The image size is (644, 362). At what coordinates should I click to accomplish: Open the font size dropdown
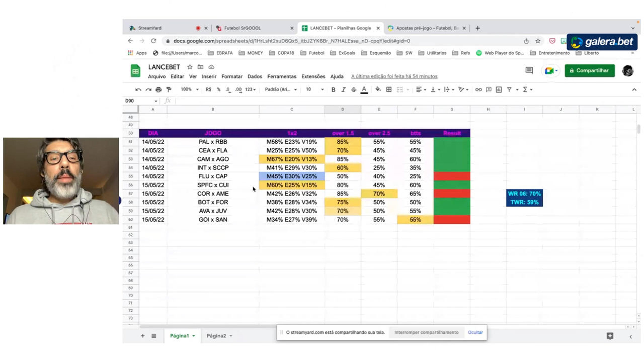(x=314, y=89)
